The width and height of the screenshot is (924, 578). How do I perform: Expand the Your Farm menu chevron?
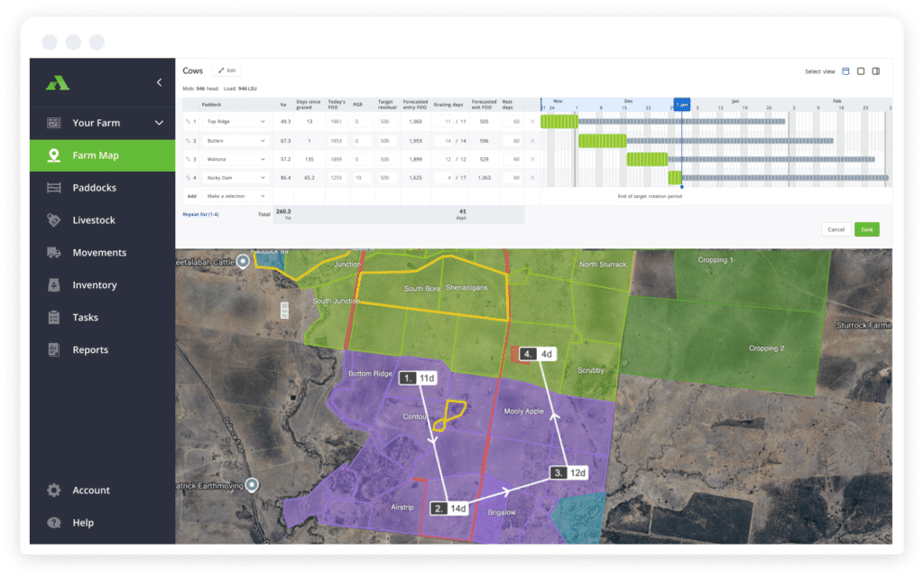[159, 123]
